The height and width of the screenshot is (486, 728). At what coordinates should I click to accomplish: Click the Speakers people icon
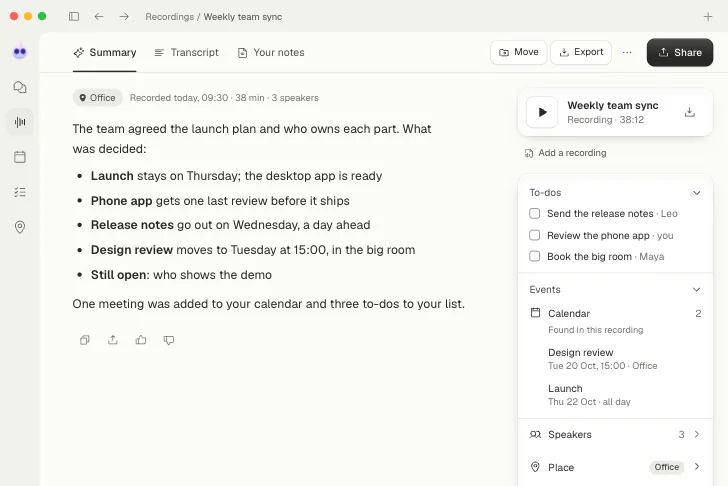(x=535, y=434)
